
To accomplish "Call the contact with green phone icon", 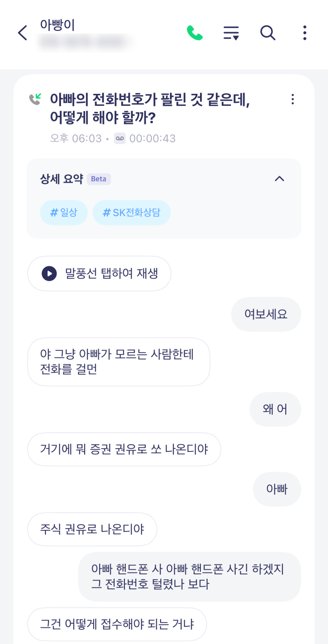I will coord(195,33).
